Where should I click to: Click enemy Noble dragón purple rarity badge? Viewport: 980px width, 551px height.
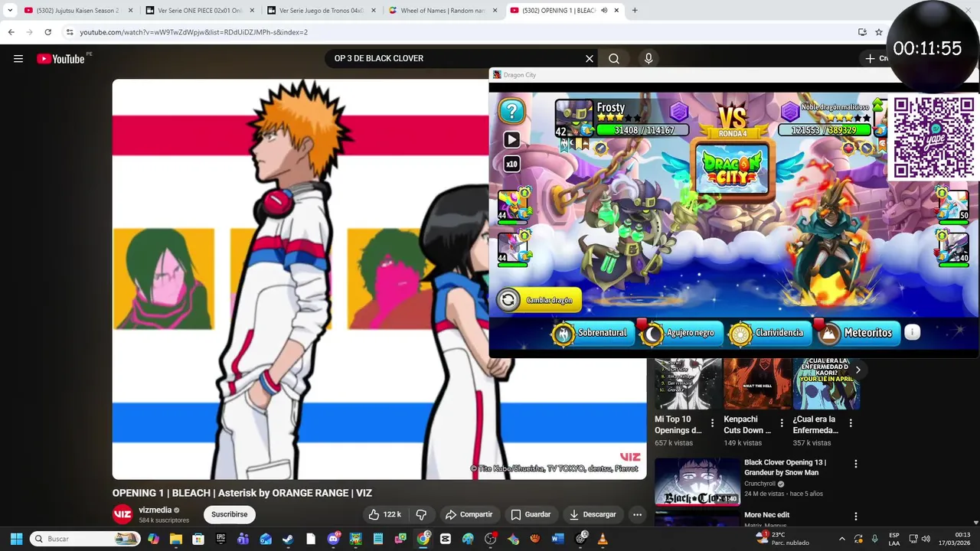789,112
